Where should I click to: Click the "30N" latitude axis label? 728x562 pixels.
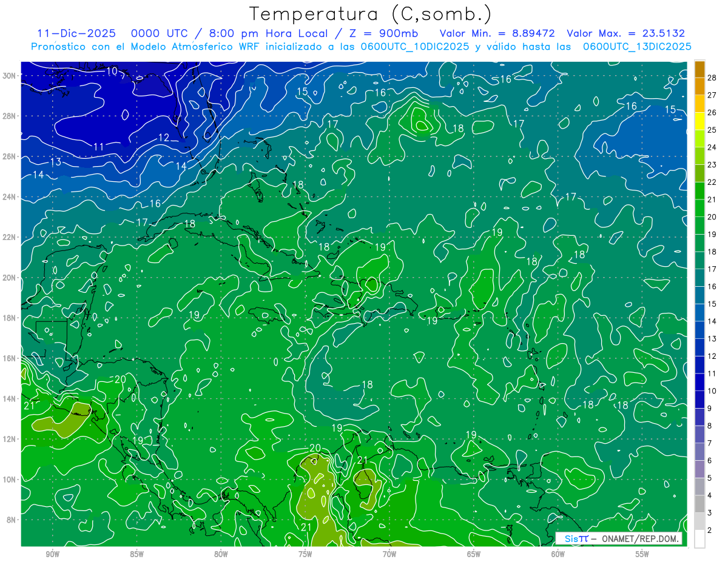(x=9, y=76)
